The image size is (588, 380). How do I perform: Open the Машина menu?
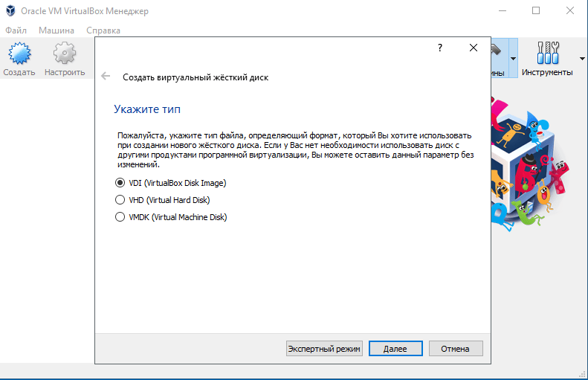[56, 30]
